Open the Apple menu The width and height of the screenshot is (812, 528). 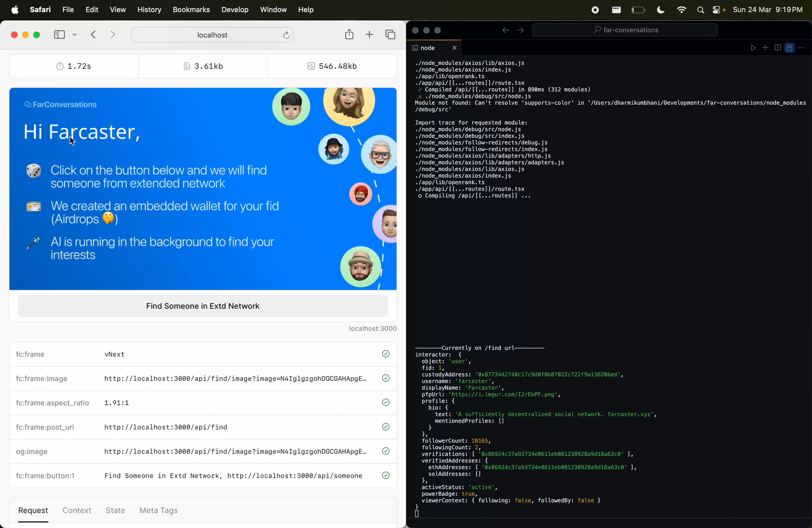(x=15, y=10)
